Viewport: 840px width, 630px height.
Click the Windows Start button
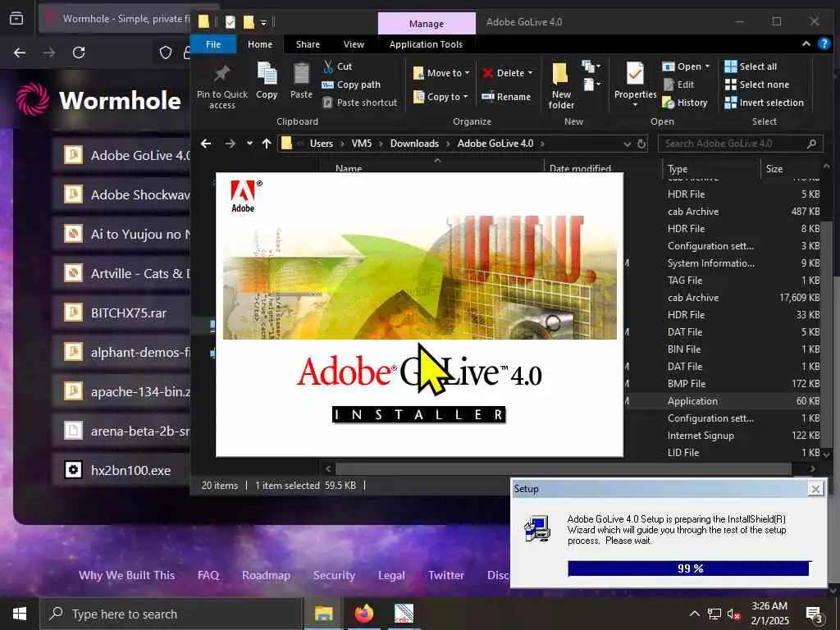[20, 614]
